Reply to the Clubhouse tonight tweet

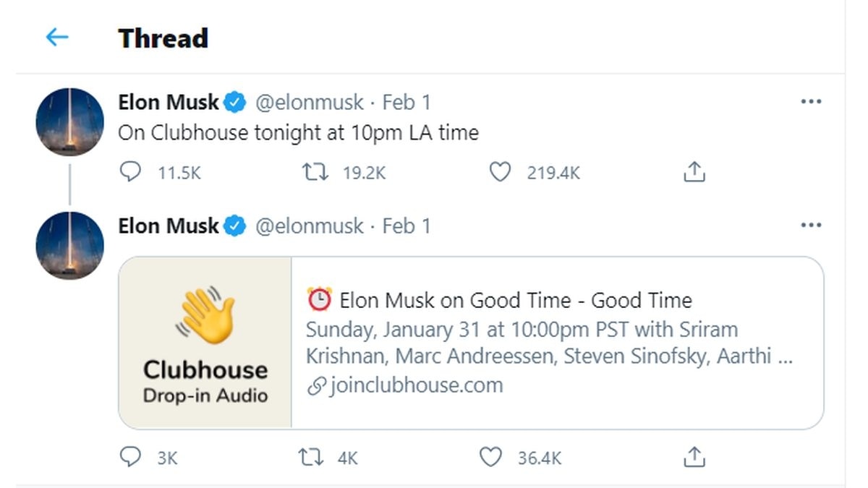coord(130,172)
